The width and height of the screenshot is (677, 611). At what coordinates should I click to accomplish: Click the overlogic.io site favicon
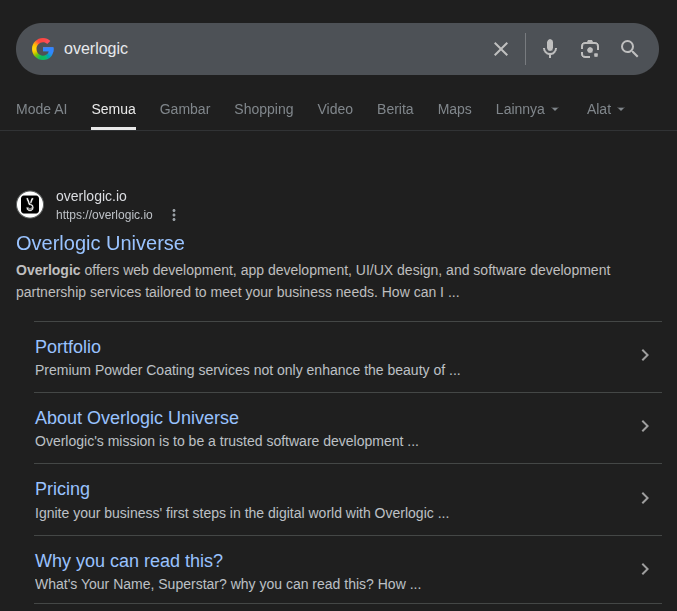30,205
